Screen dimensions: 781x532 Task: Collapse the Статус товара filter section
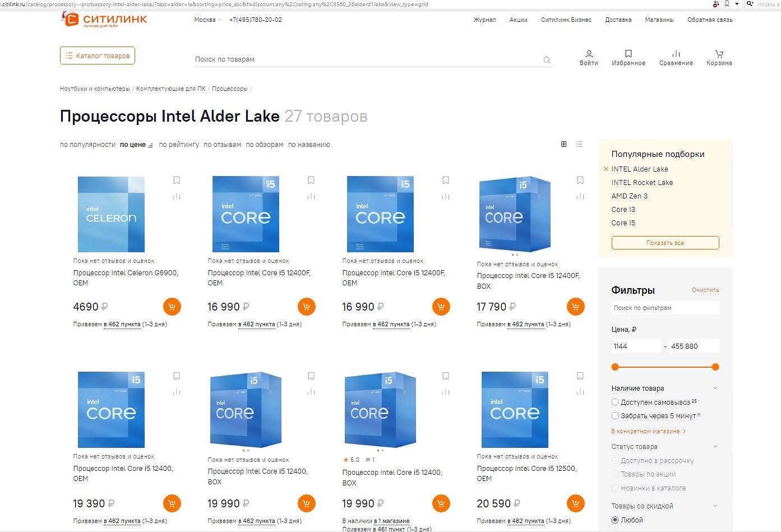pos(715,446)
